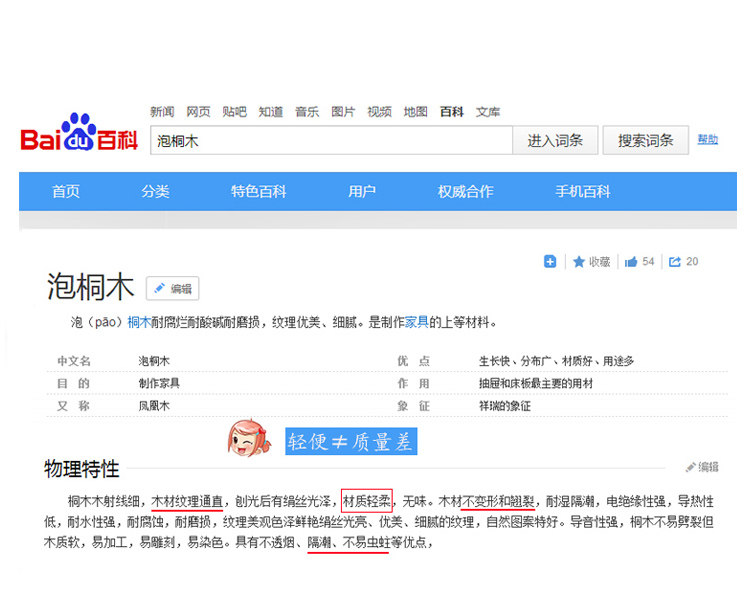Open the 贴吧 search category

coord(234,112)
